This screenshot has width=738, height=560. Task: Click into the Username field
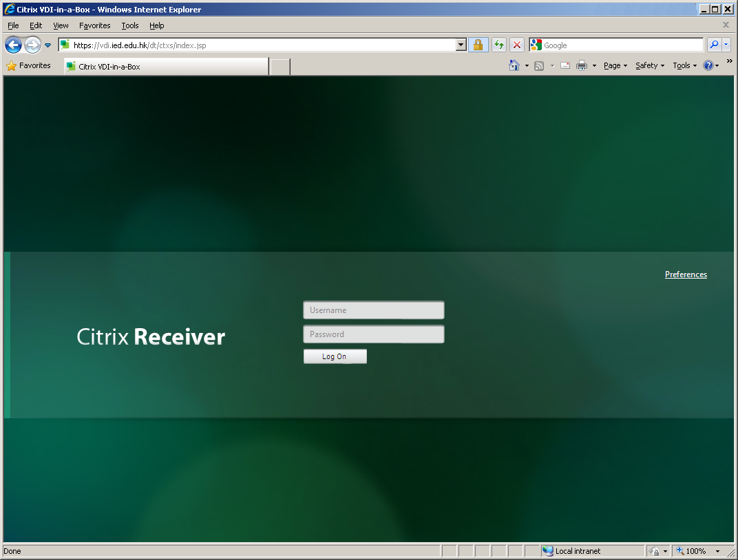[374, 310]
